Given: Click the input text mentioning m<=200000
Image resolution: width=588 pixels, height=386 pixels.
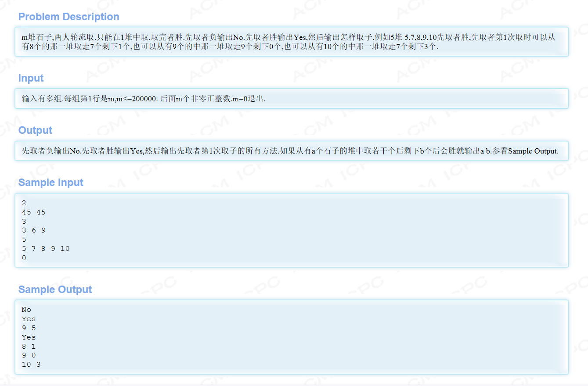Looking at the screenshot, I should tap(144, 99).
